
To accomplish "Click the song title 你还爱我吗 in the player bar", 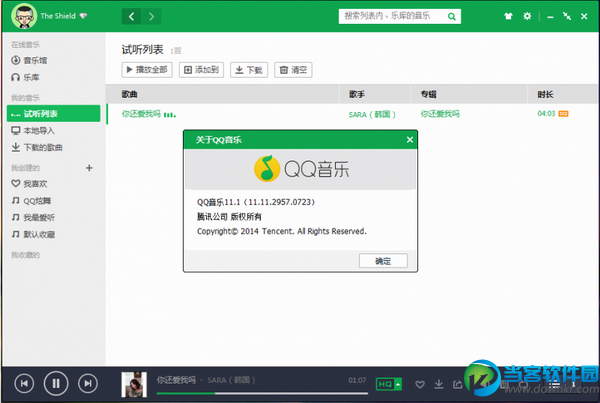I will (176, 380).
